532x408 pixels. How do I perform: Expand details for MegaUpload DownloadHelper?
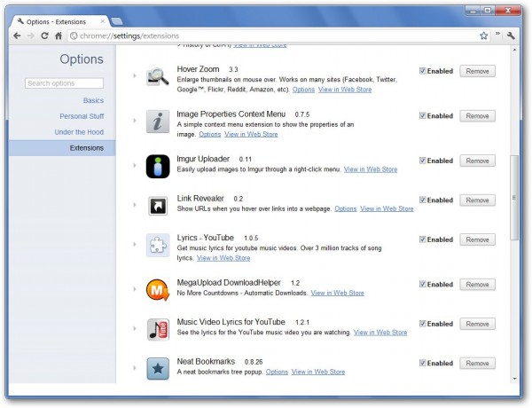coord(135,289)
